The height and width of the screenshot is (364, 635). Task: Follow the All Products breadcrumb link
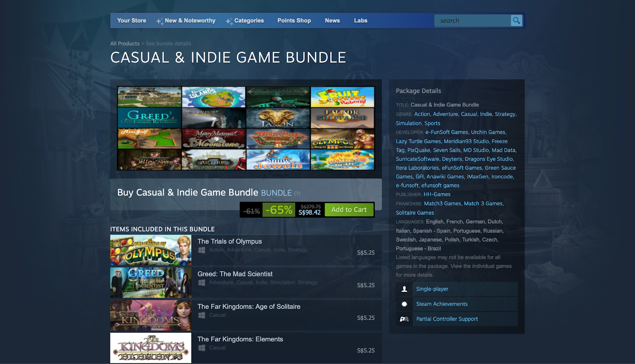tap(125, 44)
